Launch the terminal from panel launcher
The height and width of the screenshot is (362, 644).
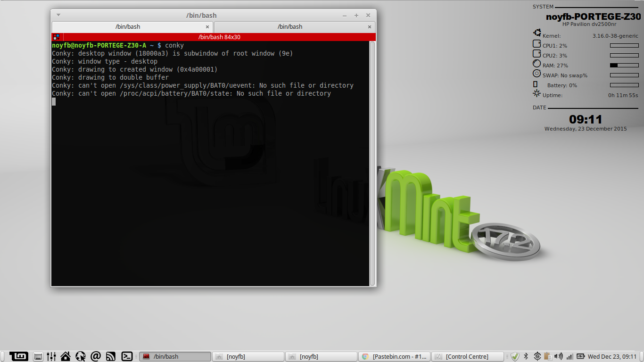(x=127, y=356)
